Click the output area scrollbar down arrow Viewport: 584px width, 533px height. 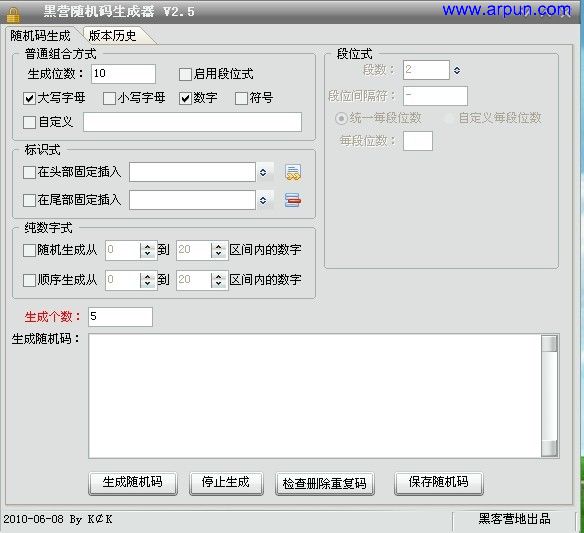(549, 448)
